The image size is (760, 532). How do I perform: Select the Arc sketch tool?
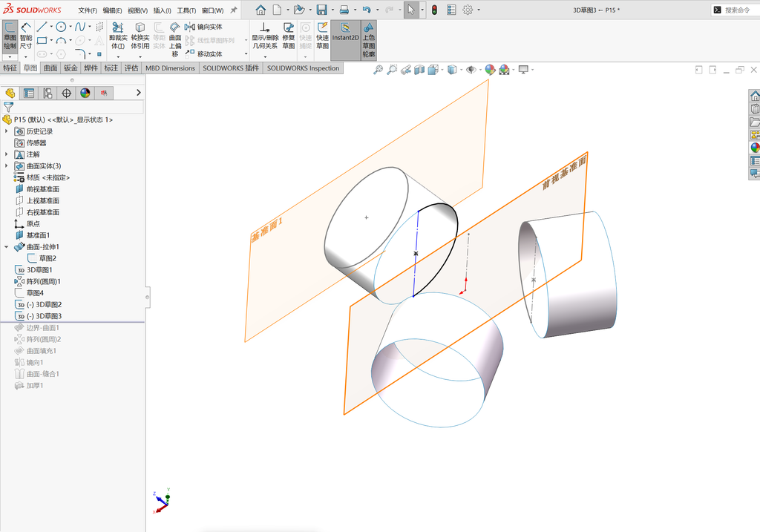pyautogui.click(x=61, y=40)
